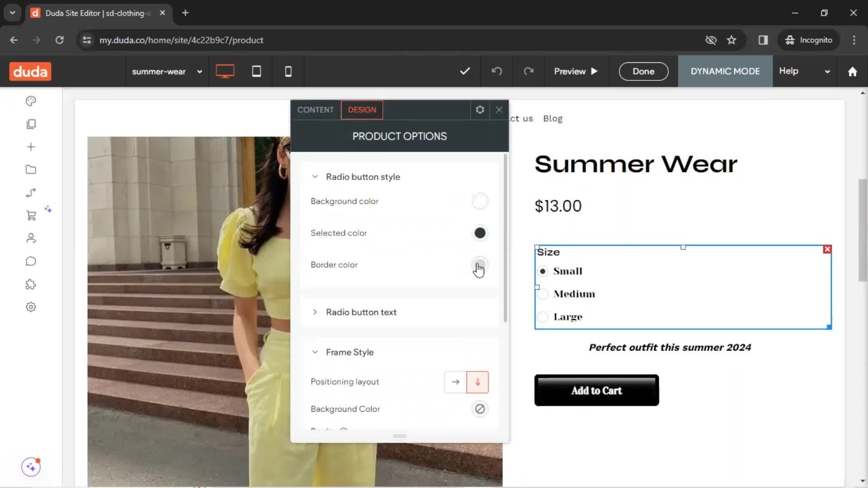Click 'Perfect outfit this summer 2024' text

[670, 347]
